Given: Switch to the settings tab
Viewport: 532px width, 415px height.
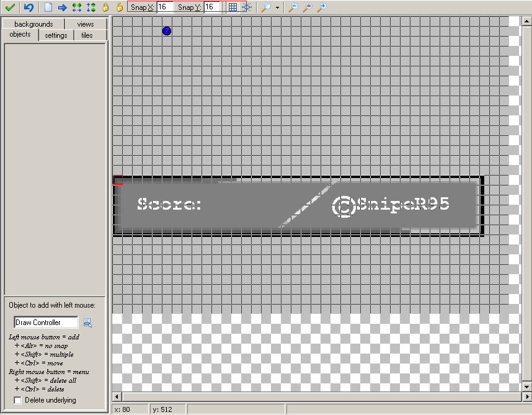Looking at the screenshot, I should pos(56,35).
